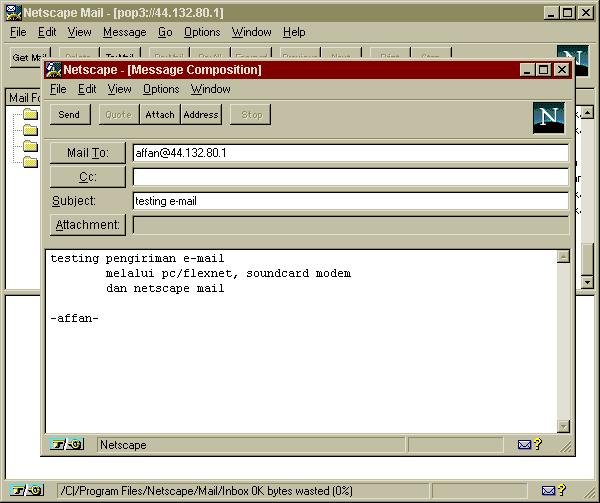Image resolution: width=600 pixels, height=503 pixels.
Task: Click the second mail folder icon in Mail window
Action: click(30, 130)
